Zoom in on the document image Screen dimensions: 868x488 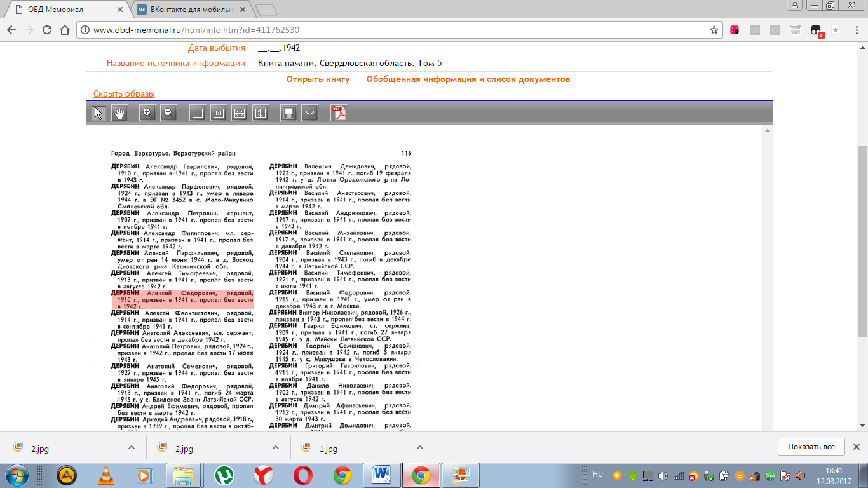click(147, 113)
